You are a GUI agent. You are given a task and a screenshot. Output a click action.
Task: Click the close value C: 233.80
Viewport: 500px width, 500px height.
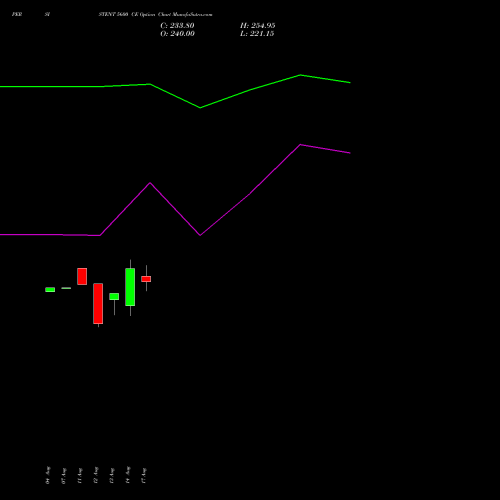click(177, 26)
